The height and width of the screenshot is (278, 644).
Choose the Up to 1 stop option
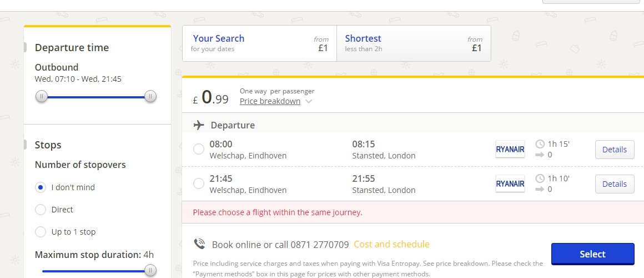(x=40, y=232)
